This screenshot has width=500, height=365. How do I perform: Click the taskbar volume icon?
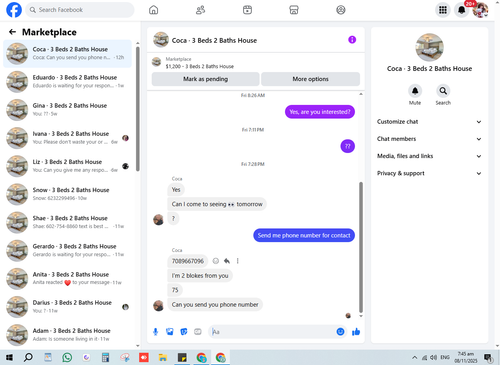(x=433, y=358)
